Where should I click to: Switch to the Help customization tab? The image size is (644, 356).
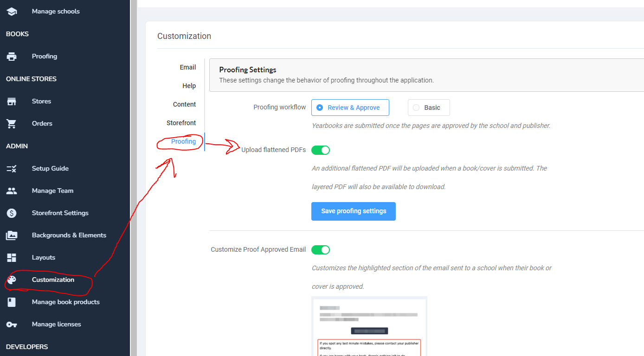point(189,86)
